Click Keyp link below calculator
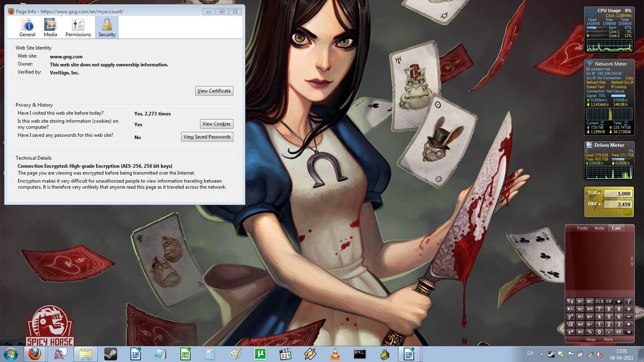Image resolution: width=644 pixels, height=362 pixels. 591,339
